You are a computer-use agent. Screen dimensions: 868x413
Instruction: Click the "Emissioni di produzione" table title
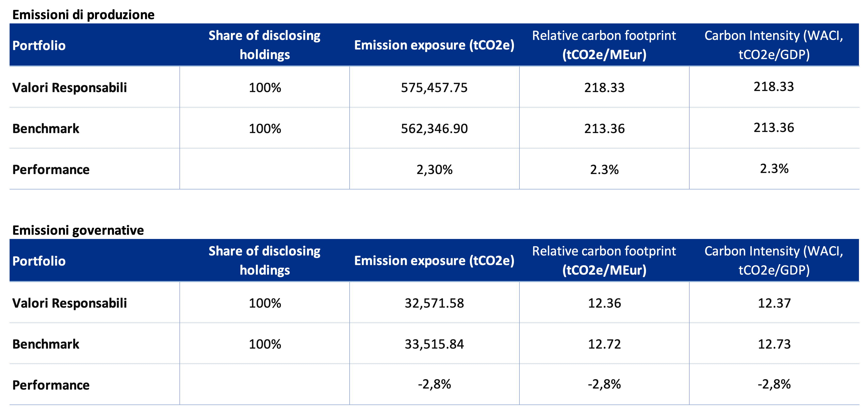pyautogui.click(x=83, y=15)
